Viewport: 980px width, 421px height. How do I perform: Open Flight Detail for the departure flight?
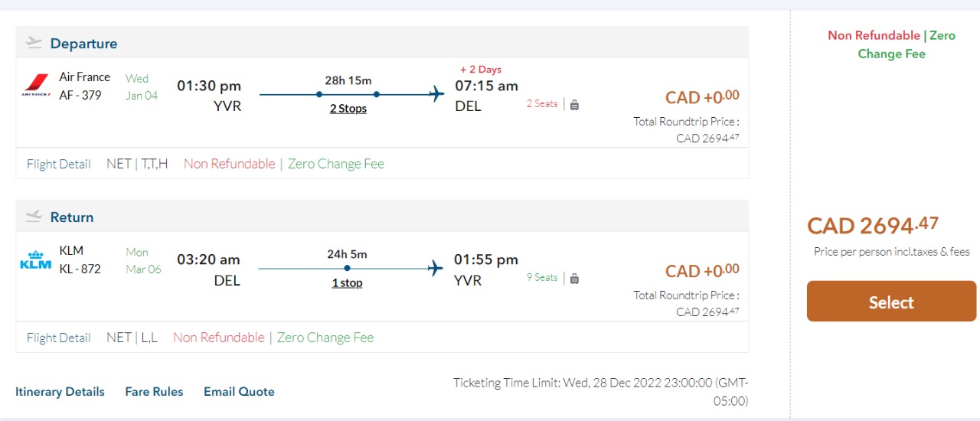[59, 164]
